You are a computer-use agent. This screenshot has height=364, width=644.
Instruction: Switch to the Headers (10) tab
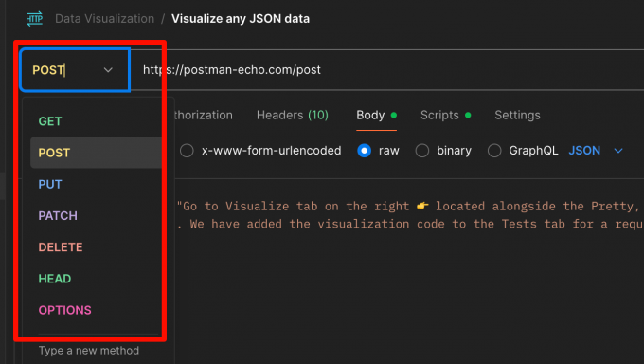293,115
